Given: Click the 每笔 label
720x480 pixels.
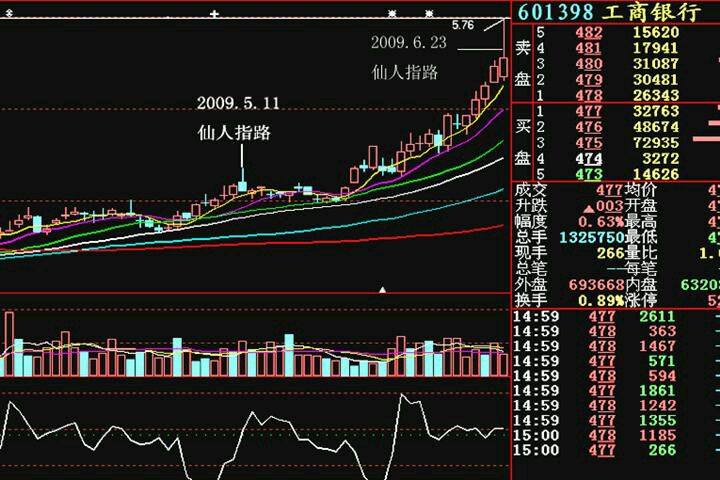Looking at the screenshot, I should point(640,269).
